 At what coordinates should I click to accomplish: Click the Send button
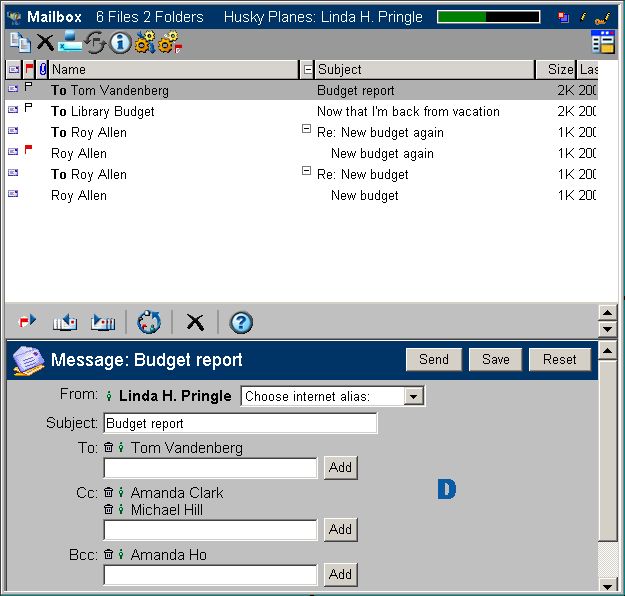pos(433,360)
